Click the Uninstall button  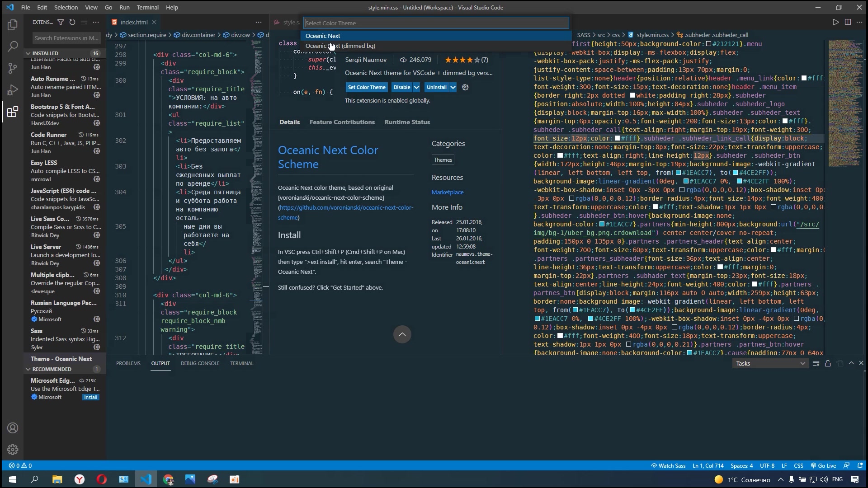[x=436, y=87]
